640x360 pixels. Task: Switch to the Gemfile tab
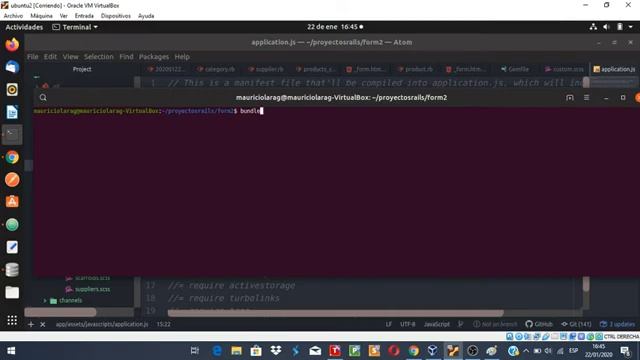point(515,69)
